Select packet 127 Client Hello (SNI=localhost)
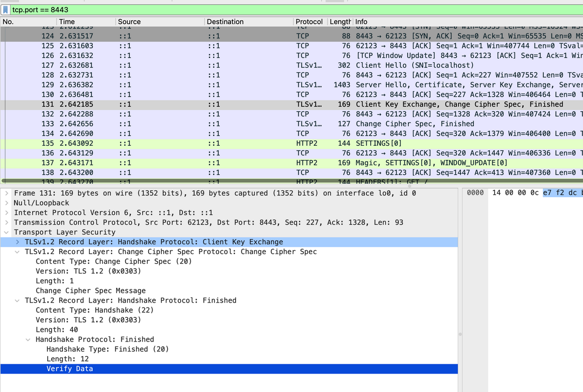Viewport: 583px width, 392px height. [x=291, y=65]
